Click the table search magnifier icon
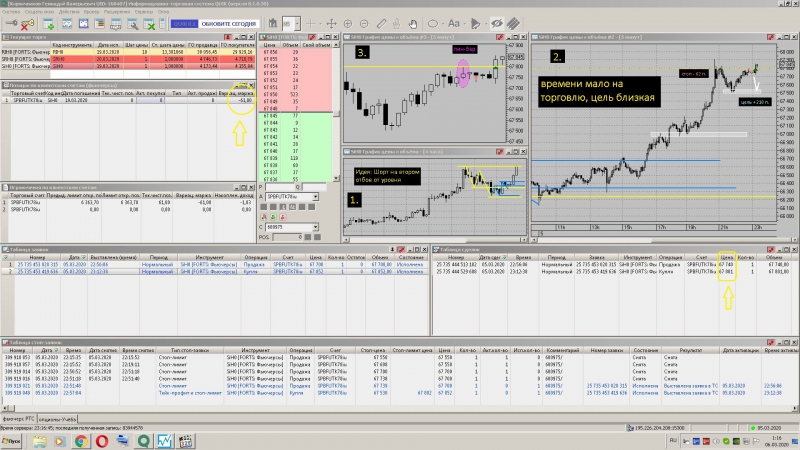Screen dimensions: 800x450 coord(132,23)
